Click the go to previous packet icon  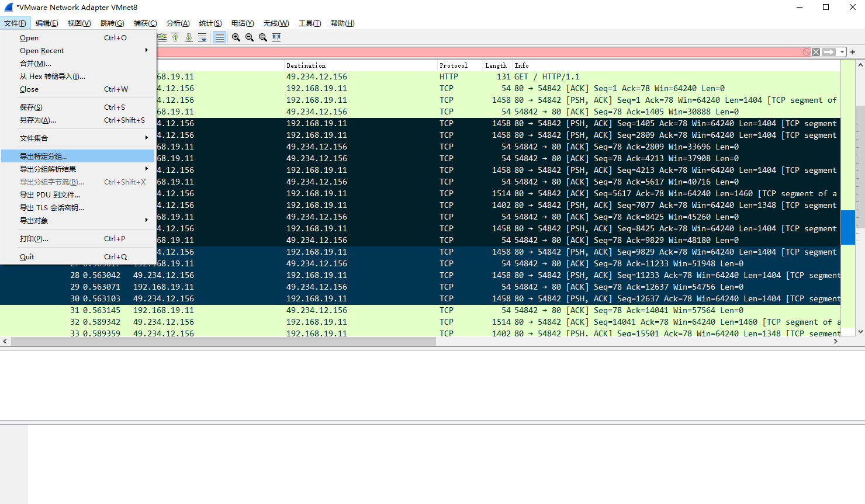[175, 37]
